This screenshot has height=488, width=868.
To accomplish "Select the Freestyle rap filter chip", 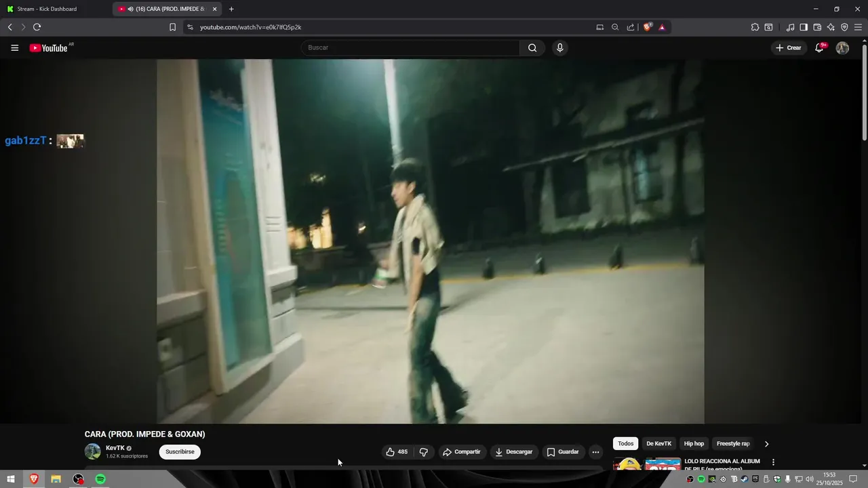I will pos(733,444).
